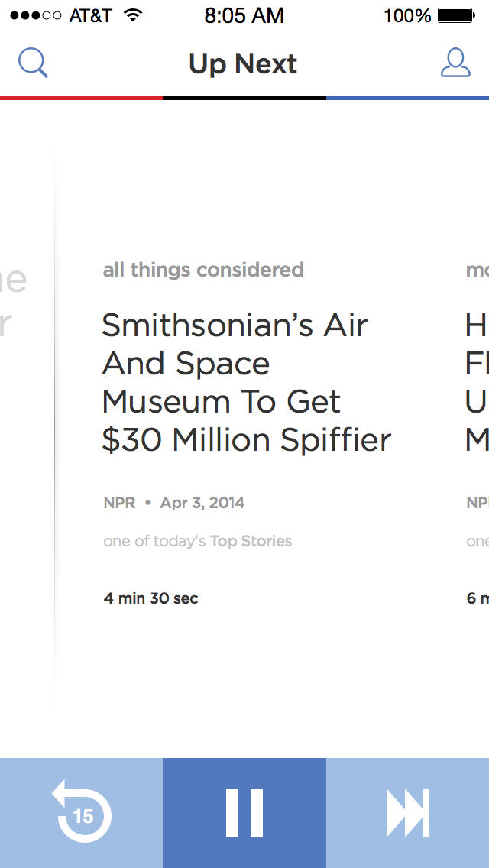Skip to the next story
The width and height of the screenshot is (489, 868).
point(408,813)
